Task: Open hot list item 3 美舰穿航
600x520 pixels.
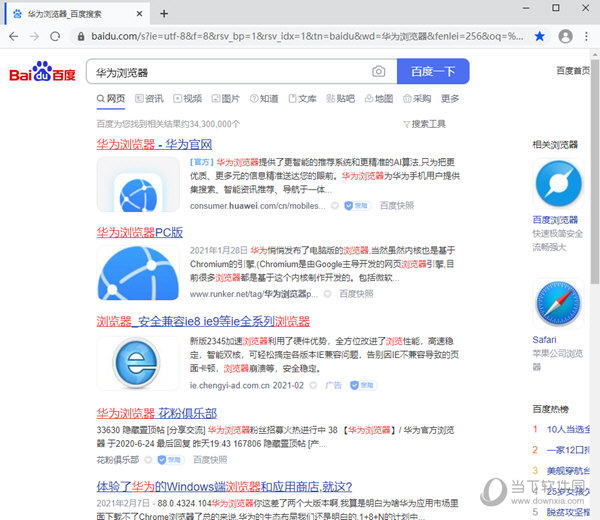Action: tap(568, 471)
